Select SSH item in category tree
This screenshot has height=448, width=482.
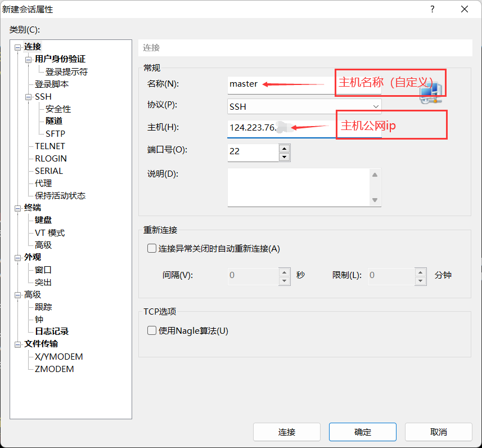[x=43, y=97]
